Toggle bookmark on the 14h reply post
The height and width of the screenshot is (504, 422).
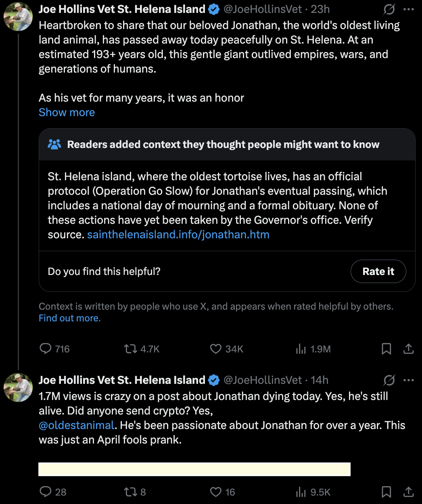point(386,492)
